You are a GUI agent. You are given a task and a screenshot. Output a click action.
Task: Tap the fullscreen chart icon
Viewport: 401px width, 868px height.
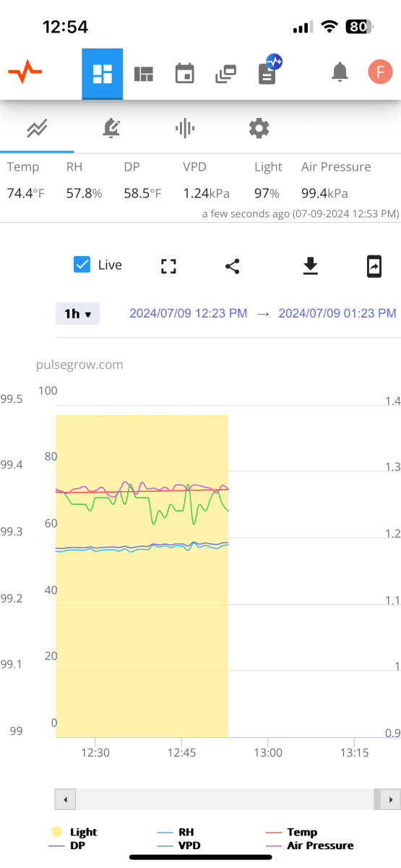(168, 266)
